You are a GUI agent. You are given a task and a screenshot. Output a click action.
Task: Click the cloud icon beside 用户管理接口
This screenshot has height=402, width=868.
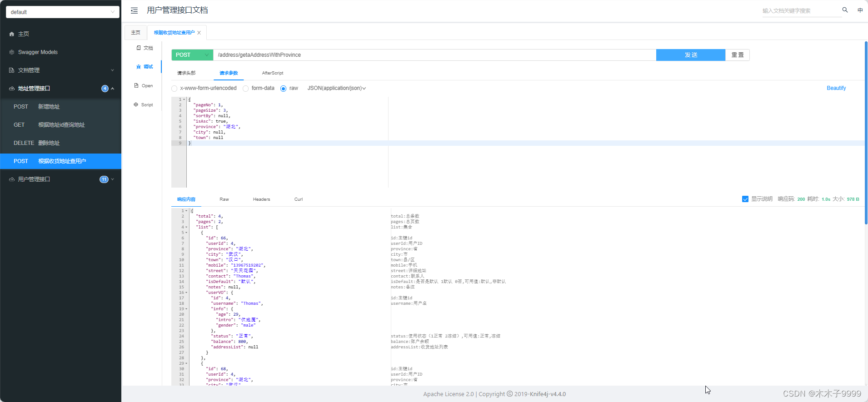coord(12,179)
